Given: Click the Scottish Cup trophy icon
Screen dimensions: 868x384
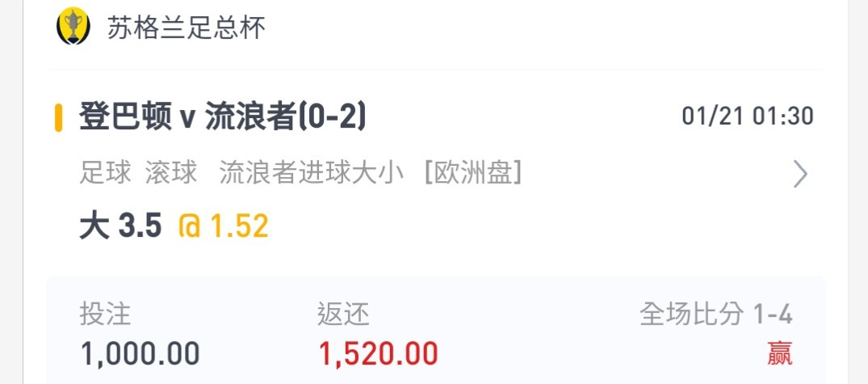Looking at the screenshot, I should (73, 26).
